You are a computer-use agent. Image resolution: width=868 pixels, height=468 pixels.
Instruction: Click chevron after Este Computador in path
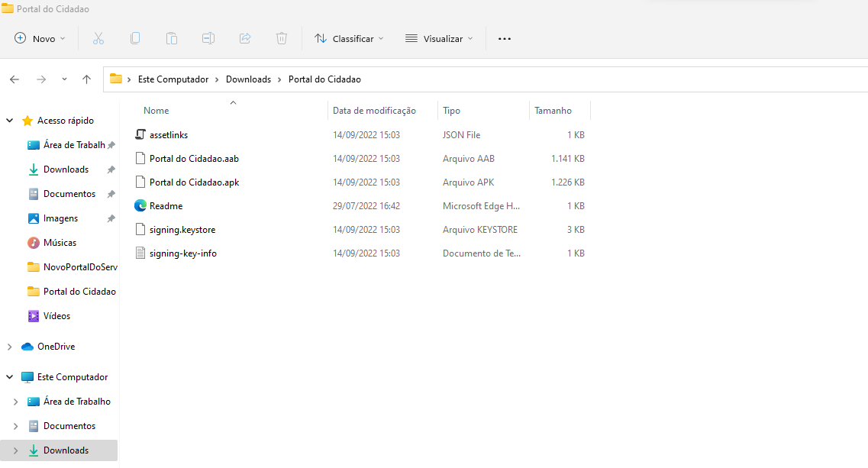pyautogui.click(x=218, y=79)
